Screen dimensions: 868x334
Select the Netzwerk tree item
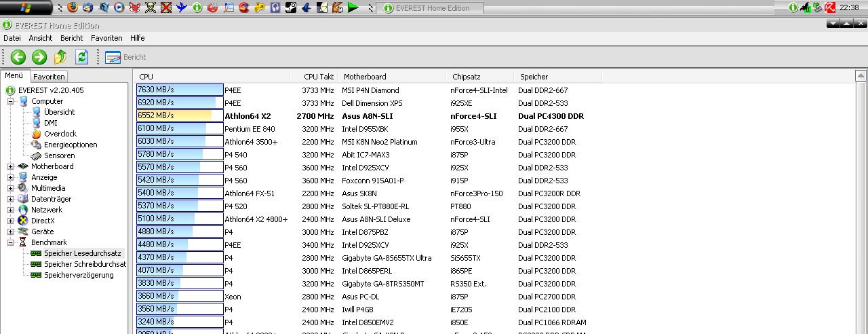coord(47,210)
